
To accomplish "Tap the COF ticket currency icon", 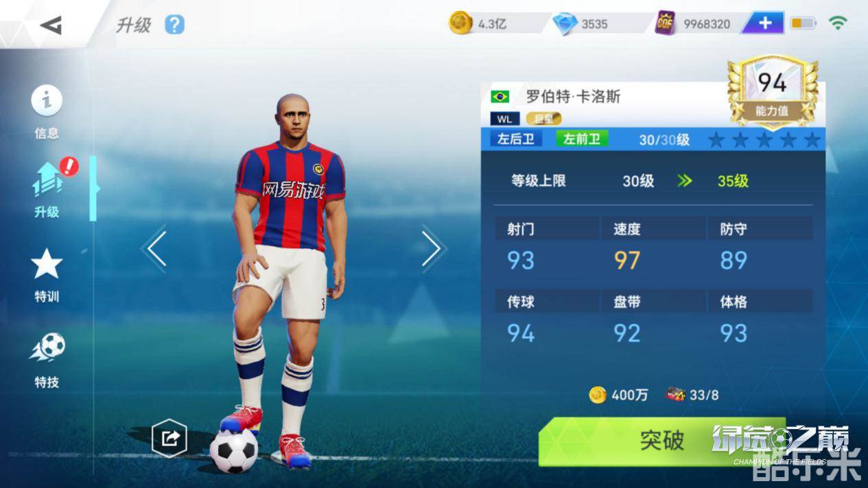I will (x=665, y=23).
